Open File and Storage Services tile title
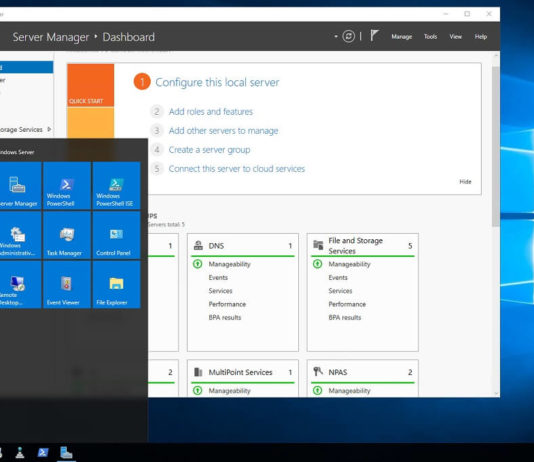The width and height of the screenshot is (534, 462). 356,245
